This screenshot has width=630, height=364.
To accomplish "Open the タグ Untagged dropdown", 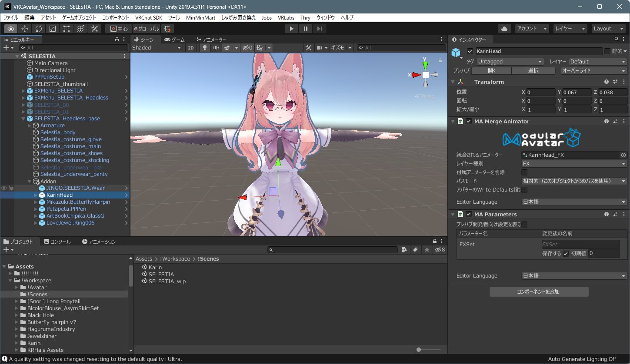I will [x=510, y=62].
